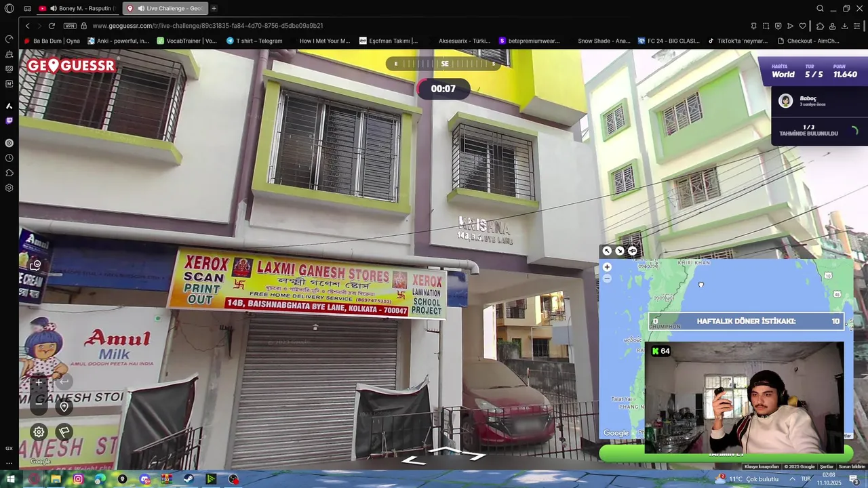Open the VocabTrainer bookmark

point(187,41)
